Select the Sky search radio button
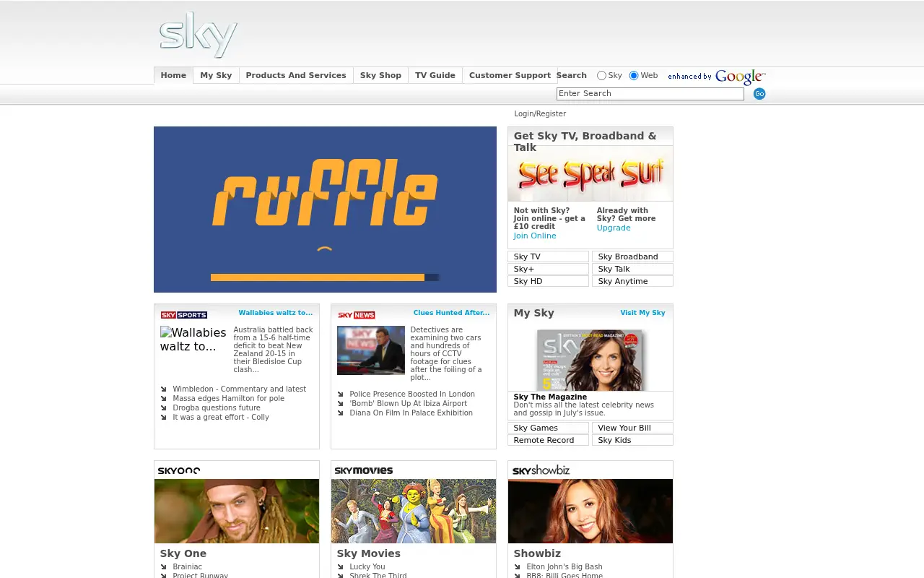Image resolution: width=924 pixels, height=578 pixels. 601,75
